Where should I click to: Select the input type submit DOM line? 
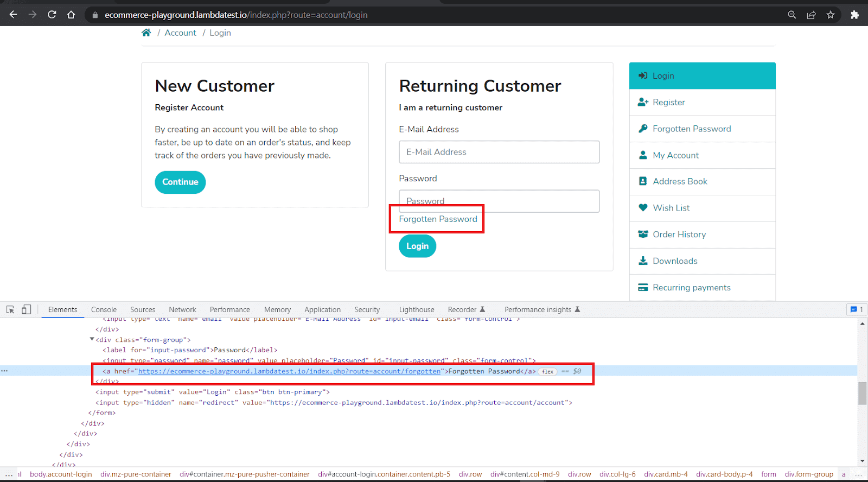[x=212, y=392]
